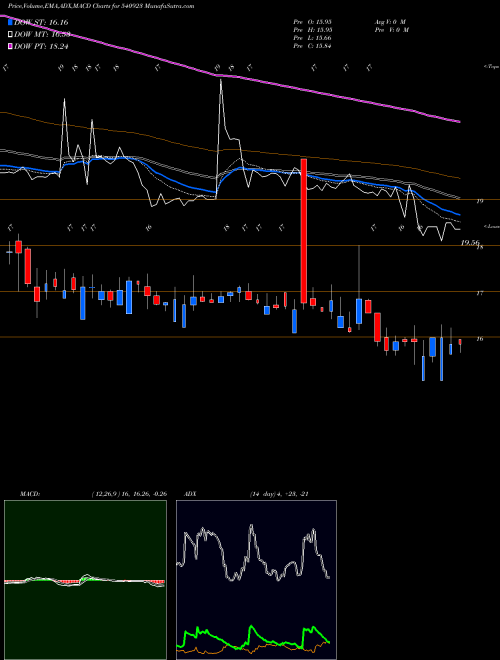This screenshot has width=500, height=660.
Task: Click the 17 price axis label
Action: pos(479,293)
